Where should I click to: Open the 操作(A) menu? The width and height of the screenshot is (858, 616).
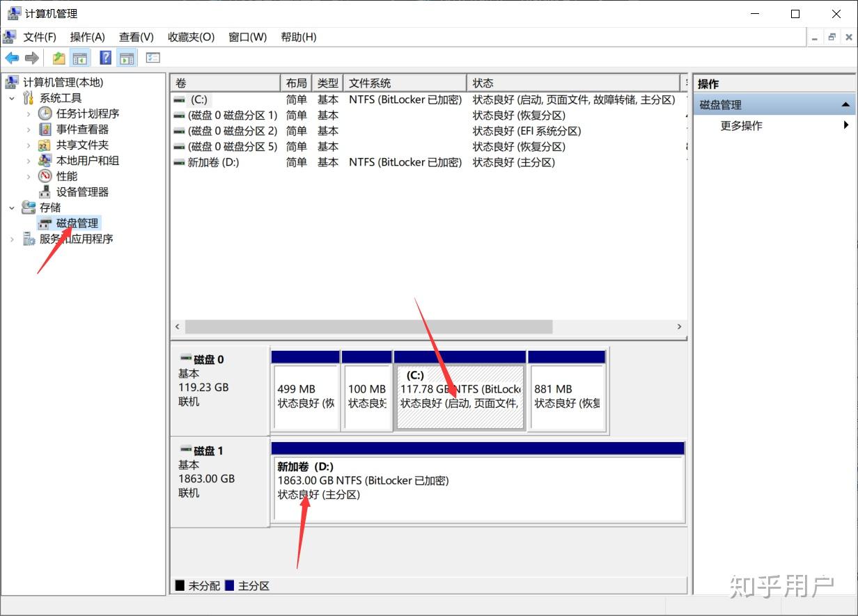click(x=87, y=37)
